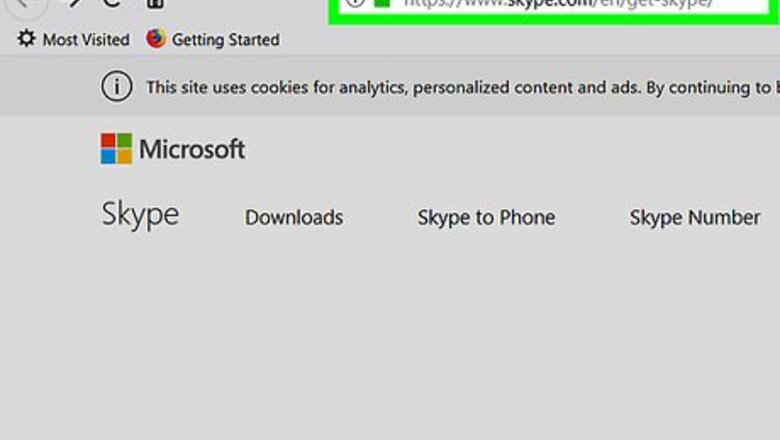Screen dimensions: 780x440
Task: Open the Downloads menu item
Action: point(294,217)
